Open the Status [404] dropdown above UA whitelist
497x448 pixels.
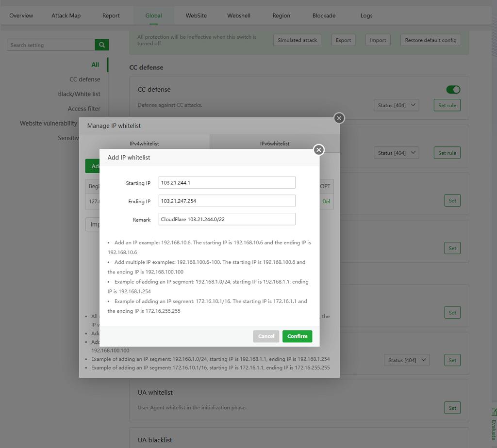coord(407,360)
